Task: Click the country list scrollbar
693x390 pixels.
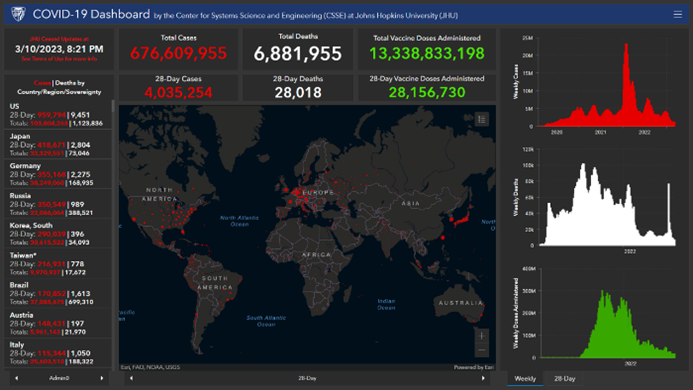Action: pyautogui.click(x=113, y=106)
